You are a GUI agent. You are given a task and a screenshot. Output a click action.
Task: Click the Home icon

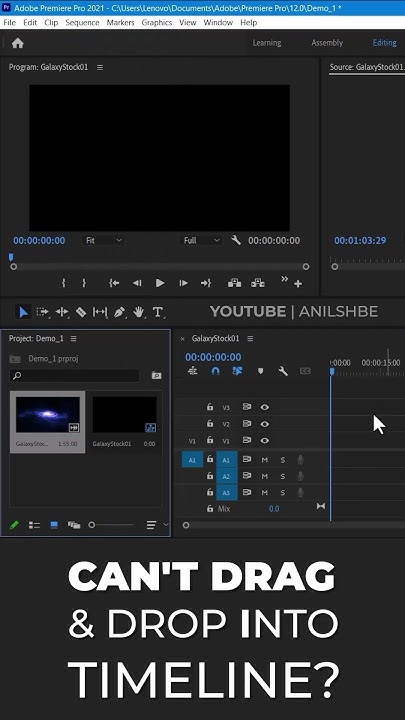(17, 43)
